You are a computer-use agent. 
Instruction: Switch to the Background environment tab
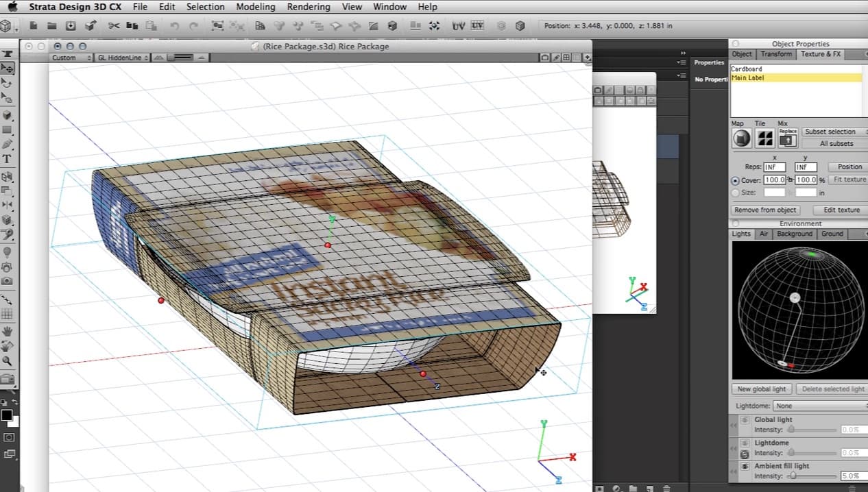point(795,234)
